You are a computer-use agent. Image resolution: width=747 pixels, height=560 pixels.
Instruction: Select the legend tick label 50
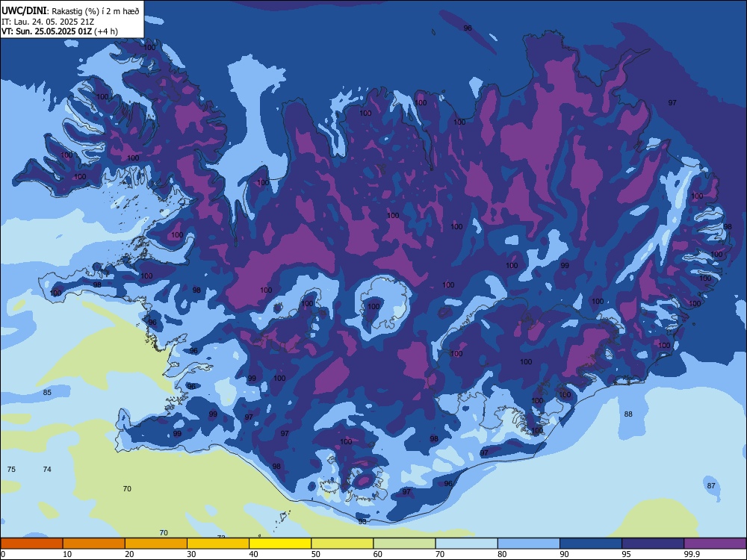(x=316, y=554)
